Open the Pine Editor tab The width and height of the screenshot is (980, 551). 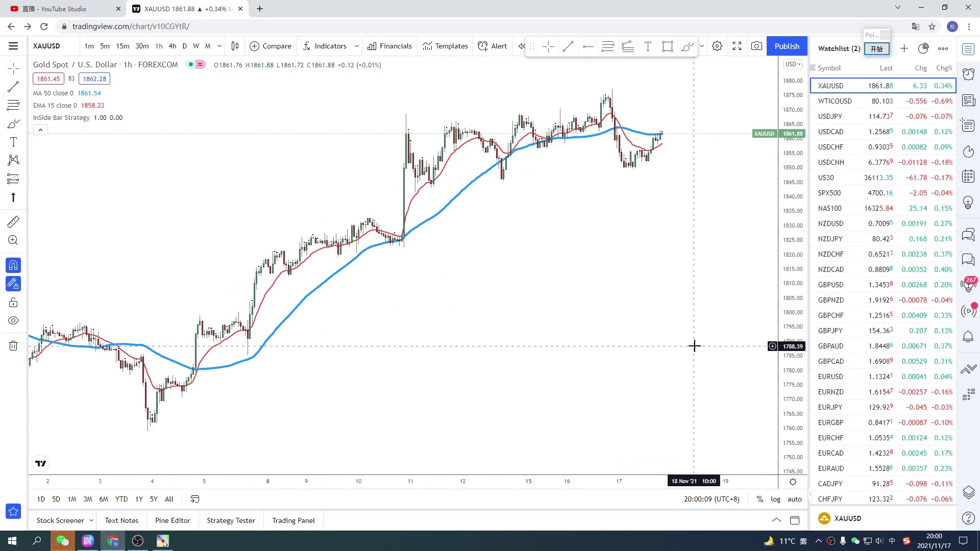173,520
